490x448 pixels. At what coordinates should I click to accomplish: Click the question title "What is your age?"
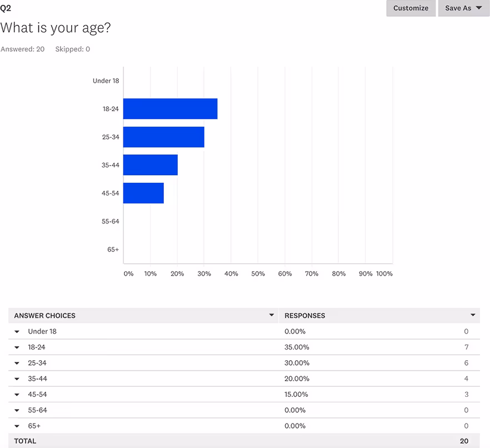point(56,28)
